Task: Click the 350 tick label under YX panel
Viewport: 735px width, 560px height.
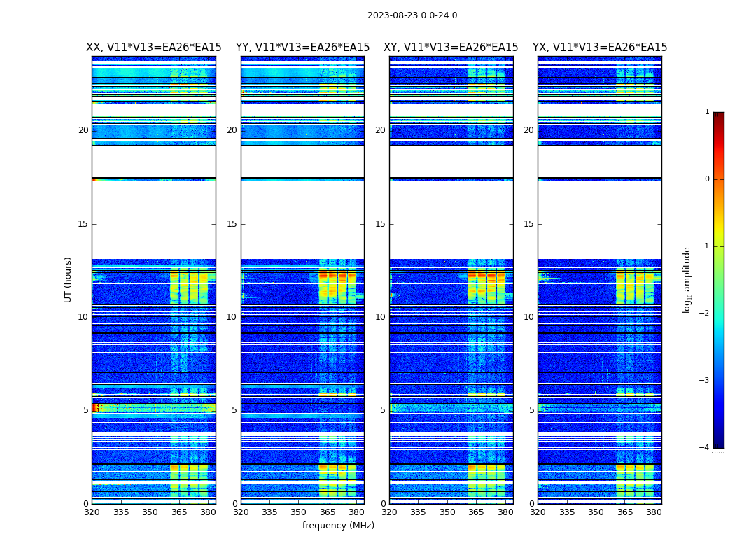Action: (596, 512)
